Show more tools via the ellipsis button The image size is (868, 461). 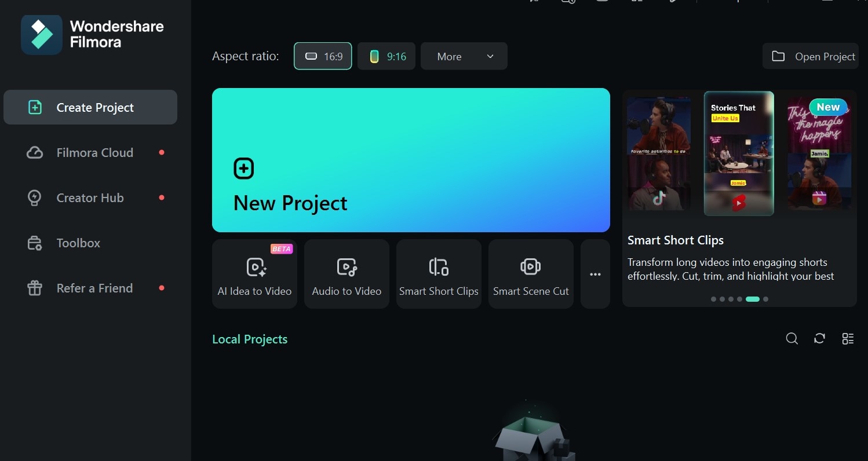[x=595, y=274]
